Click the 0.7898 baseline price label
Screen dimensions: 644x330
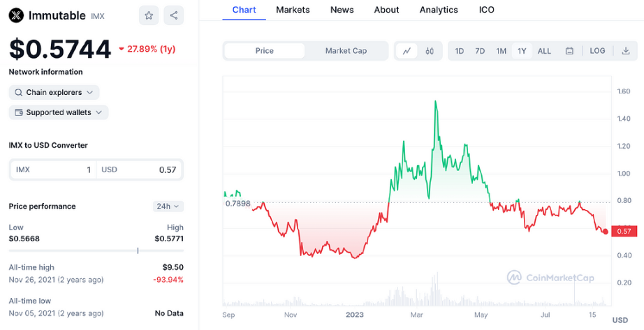pyautogui.click(x=237, y=203)
